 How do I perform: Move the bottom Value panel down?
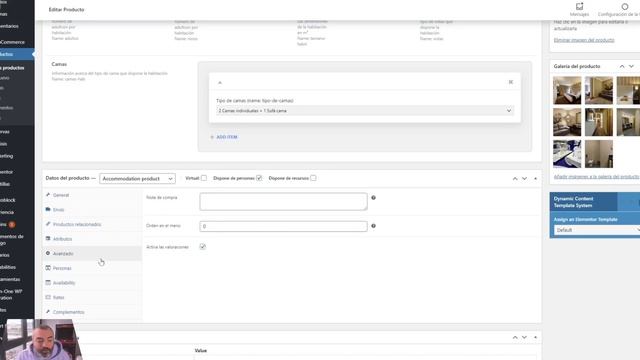(x=524, y=337)
